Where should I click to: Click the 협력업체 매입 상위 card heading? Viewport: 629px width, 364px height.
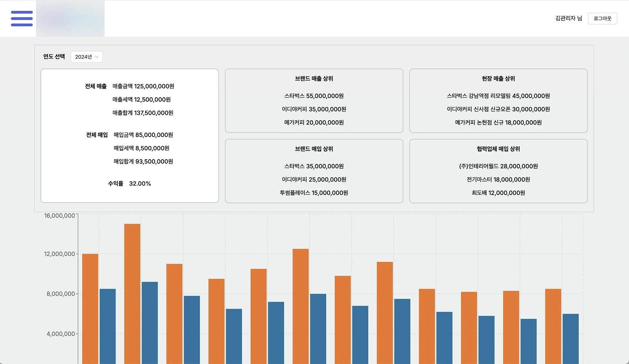coord(499,149)
